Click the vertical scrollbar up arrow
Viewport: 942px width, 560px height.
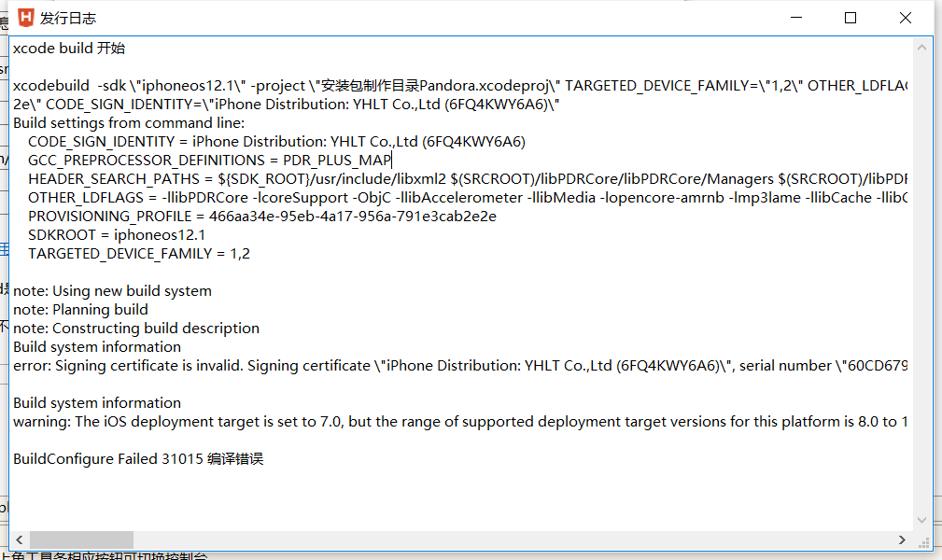click(922, 47)
